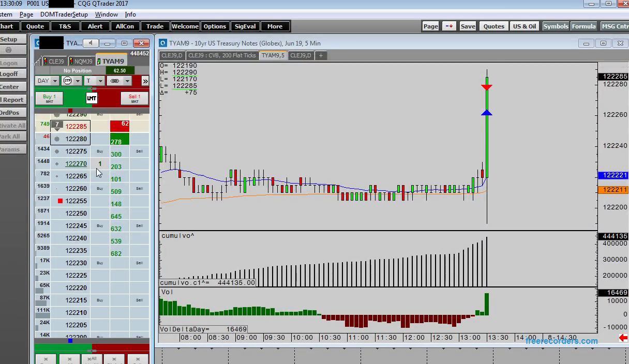Collapse the panel using the handle above LMT

point(92,89)
